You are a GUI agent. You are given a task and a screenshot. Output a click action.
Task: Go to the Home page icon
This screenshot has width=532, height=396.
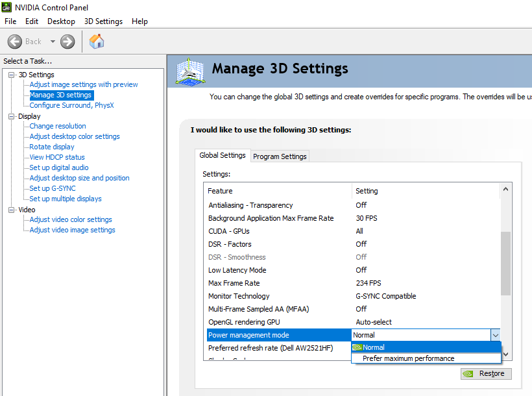tap(97, 42)
